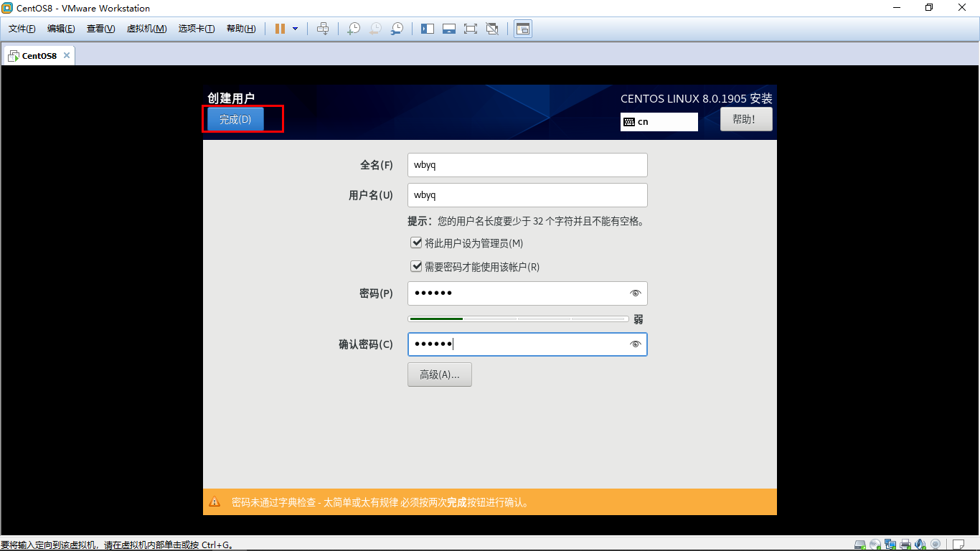Screen dimensions: 980x551
Task: Switch to Unity mode
Action: pyautogui.click(x=492, y=29)
